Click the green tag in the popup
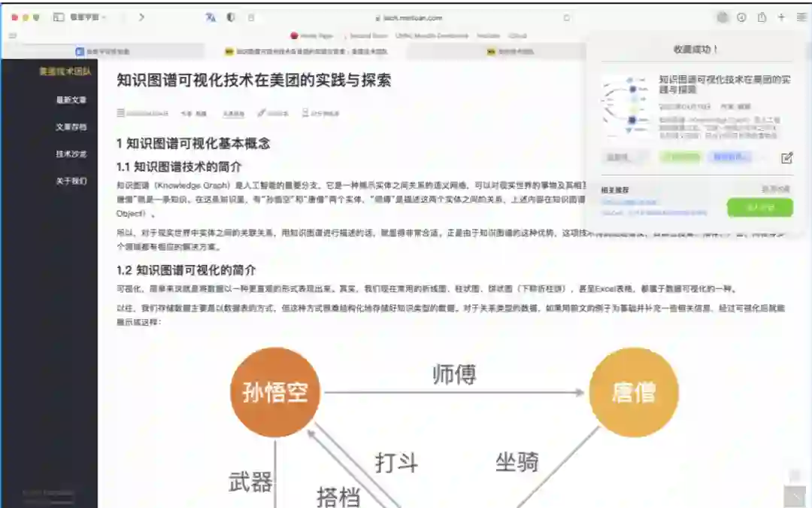The height and width of the screenshot is (508, 812). pos(680,157)
